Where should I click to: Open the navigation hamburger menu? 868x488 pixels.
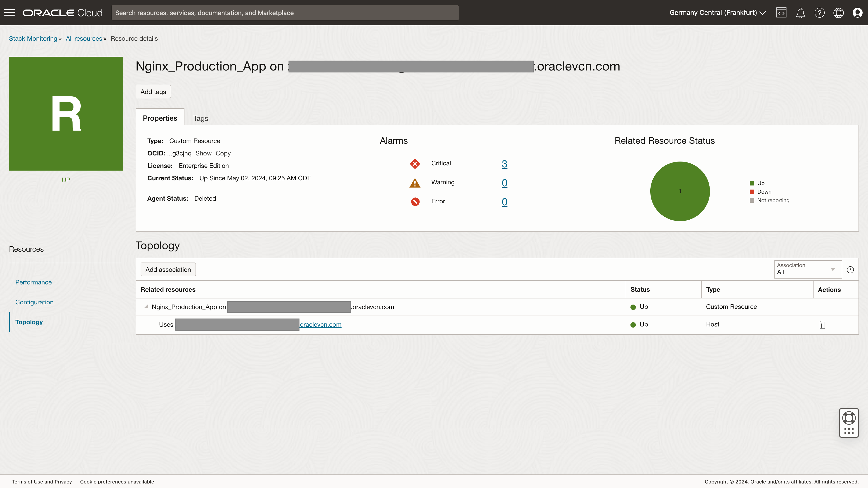tap(10, 12)
